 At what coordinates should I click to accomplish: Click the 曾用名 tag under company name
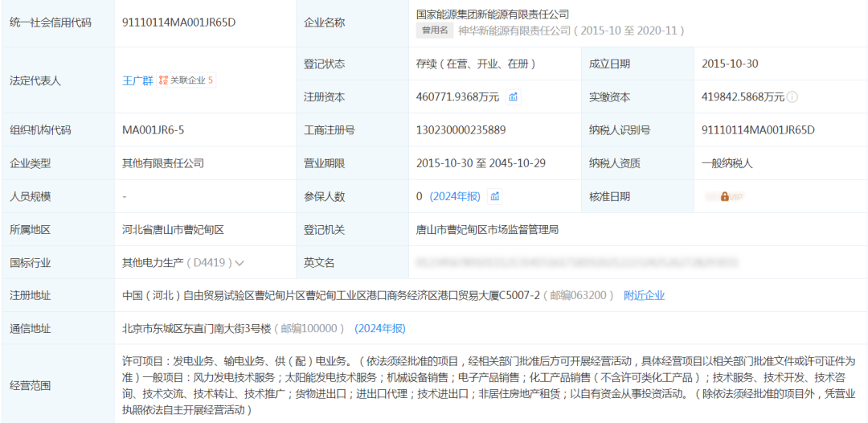click(434, 31)
